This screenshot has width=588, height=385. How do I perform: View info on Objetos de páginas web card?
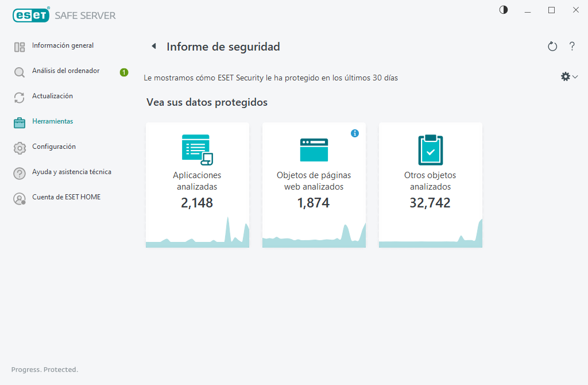[x=355, y=133]
